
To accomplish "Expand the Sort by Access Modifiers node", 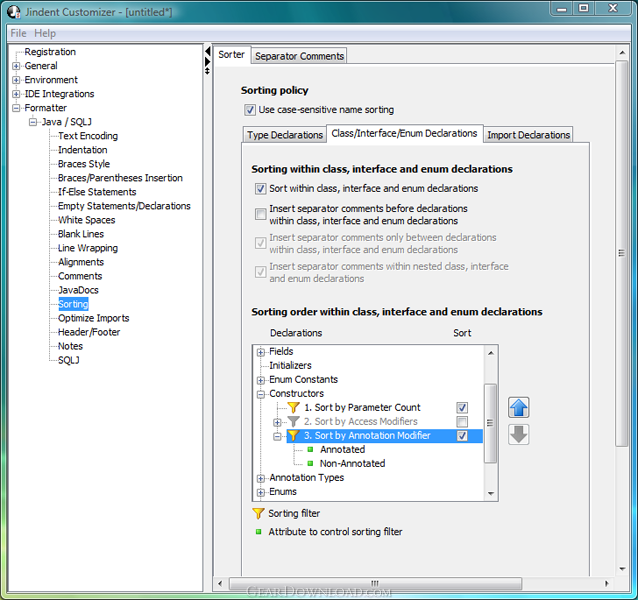I will 277,422.
